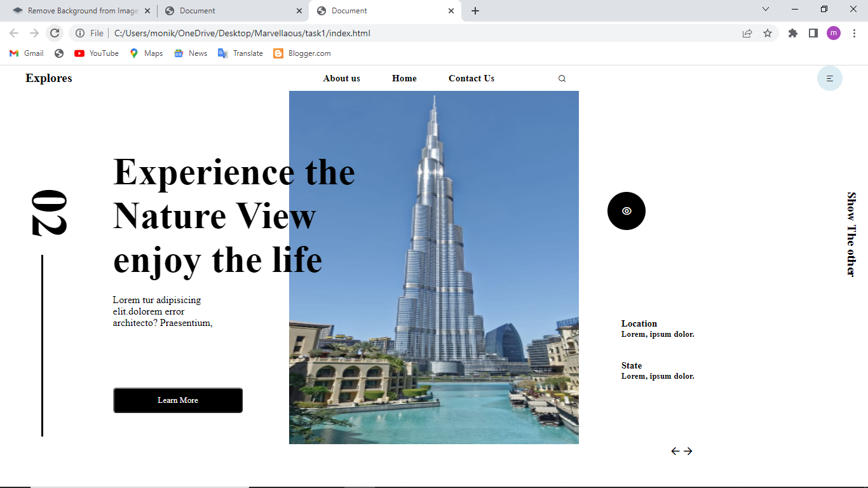Bookmark this page with the star icon
The image size is (868, 488).
point(768,33)
